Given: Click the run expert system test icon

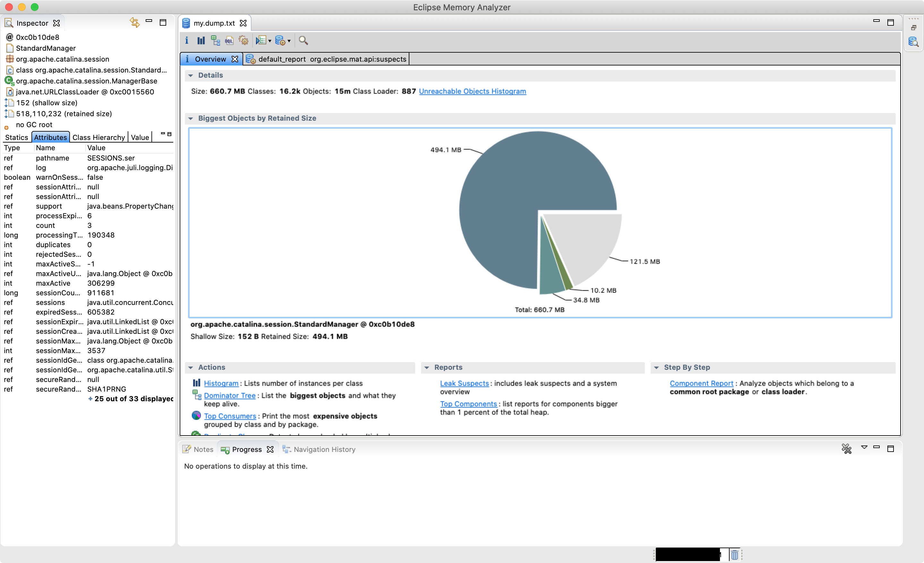Looking at the screenshot, I should [261, 40].
